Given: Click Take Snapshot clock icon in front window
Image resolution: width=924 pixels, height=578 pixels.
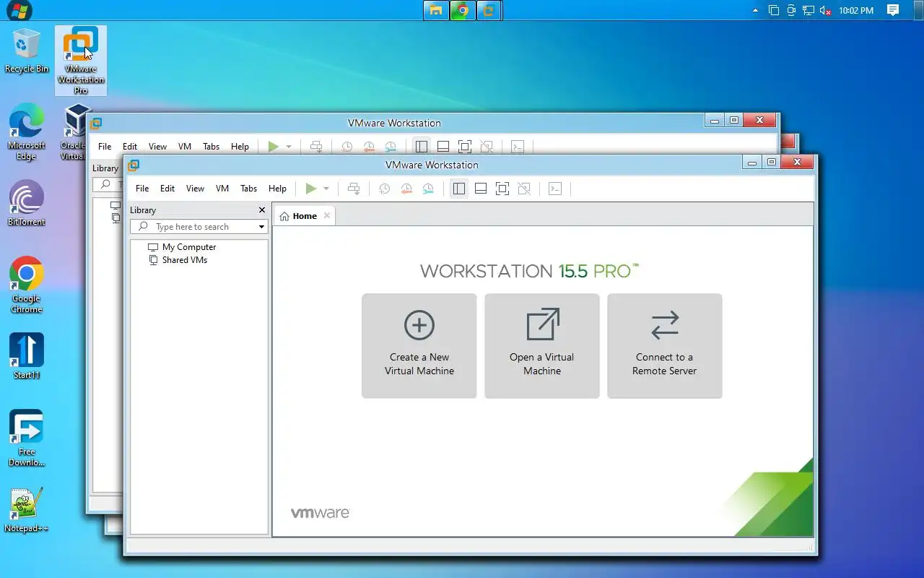Looking at the screenshot, I should 385,189.
